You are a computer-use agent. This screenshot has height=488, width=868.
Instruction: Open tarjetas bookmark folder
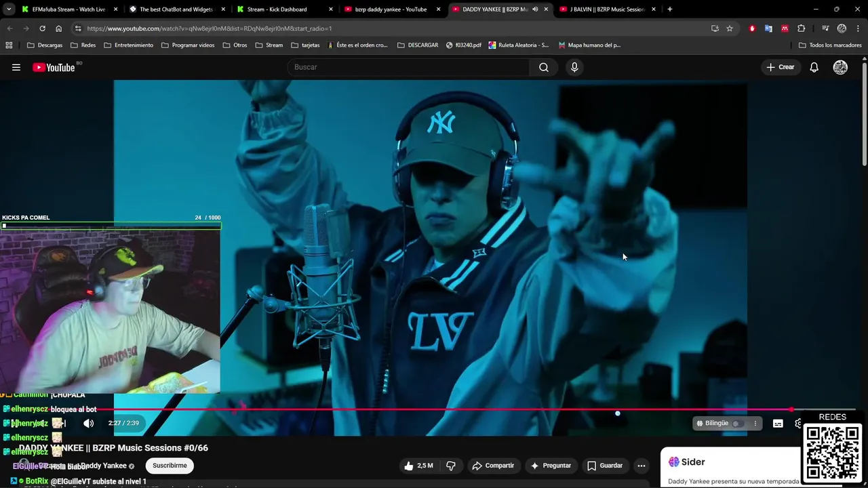[x=305, y=45]
